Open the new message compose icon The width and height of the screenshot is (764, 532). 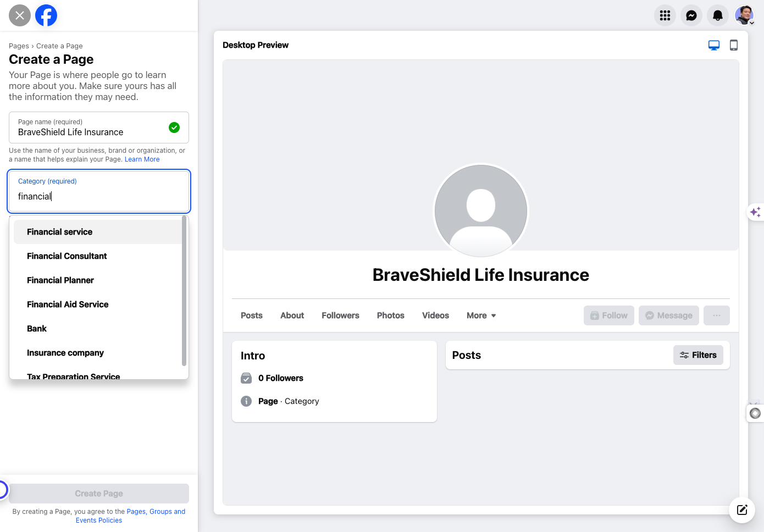[x=742, y=509]
